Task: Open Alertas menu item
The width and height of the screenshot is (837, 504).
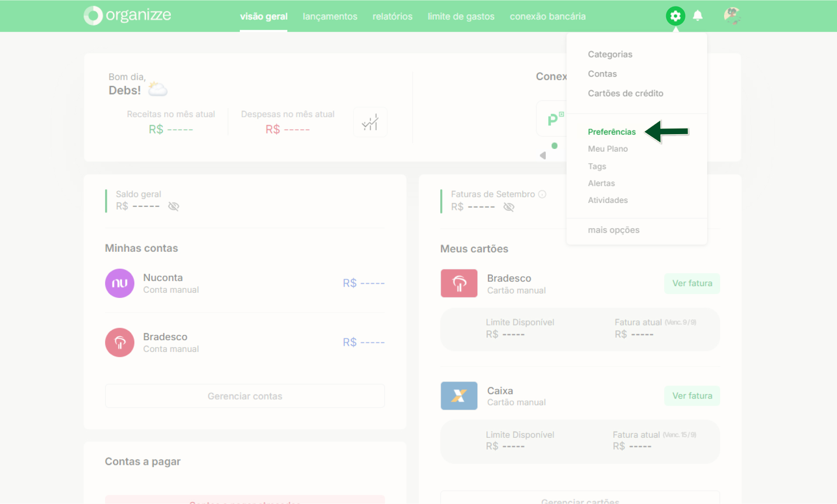Action: pos(601,183)
